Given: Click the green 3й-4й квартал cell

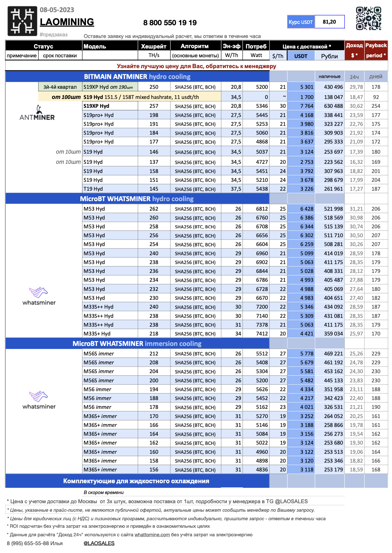Looking at the screenshot, I should [x=60, y=87].
